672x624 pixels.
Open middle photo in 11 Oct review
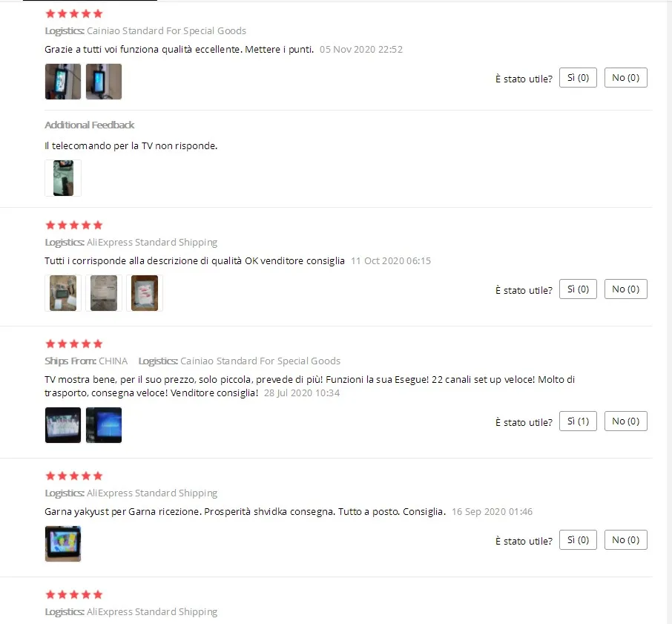104,293
